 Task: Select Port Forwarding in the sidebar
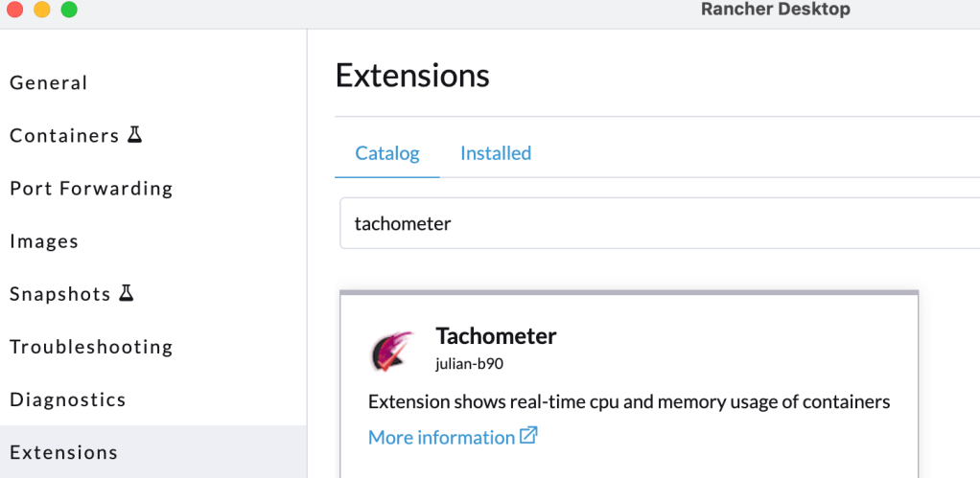click(x=91, y=189)
